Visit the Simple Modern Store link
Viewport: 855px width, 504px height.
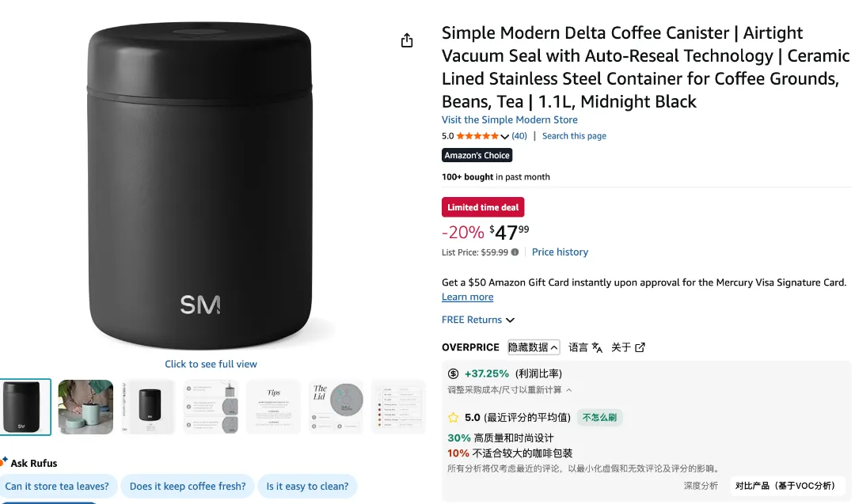509,119
